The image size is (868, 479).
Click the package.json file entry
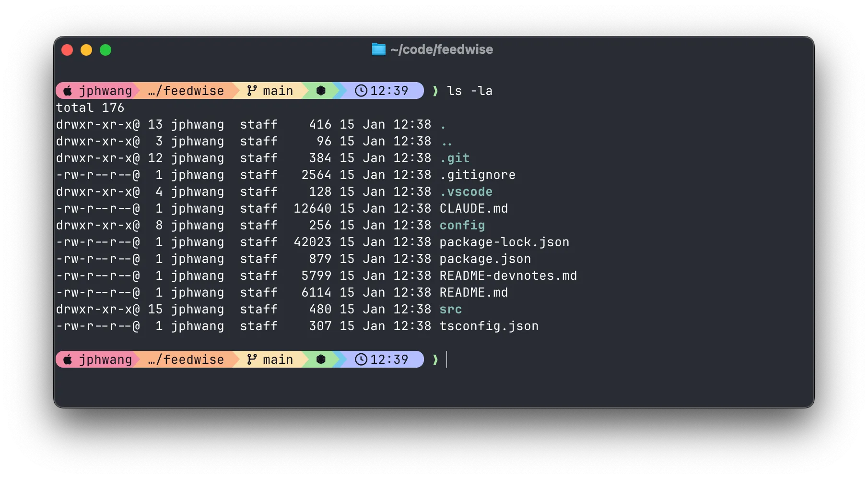pyautogui.click(x=484, y=259)
